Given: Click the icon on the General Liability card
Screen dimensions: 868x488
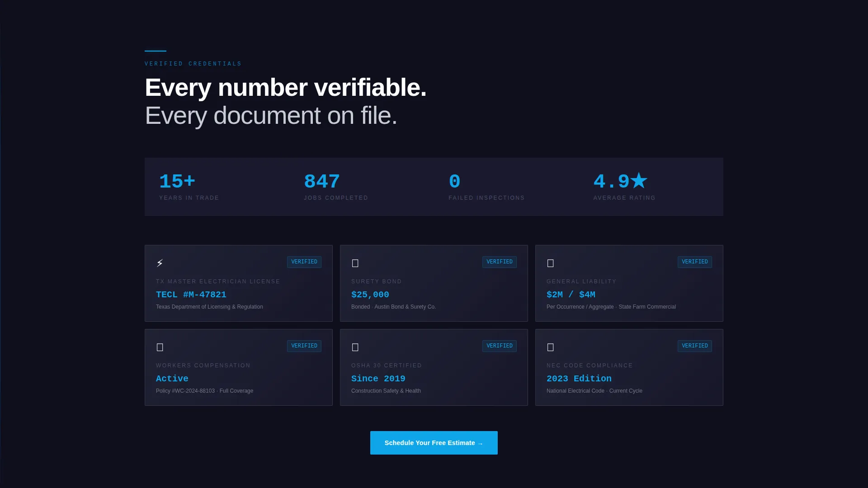Looking at the screenshot, I should coord(550,263).
